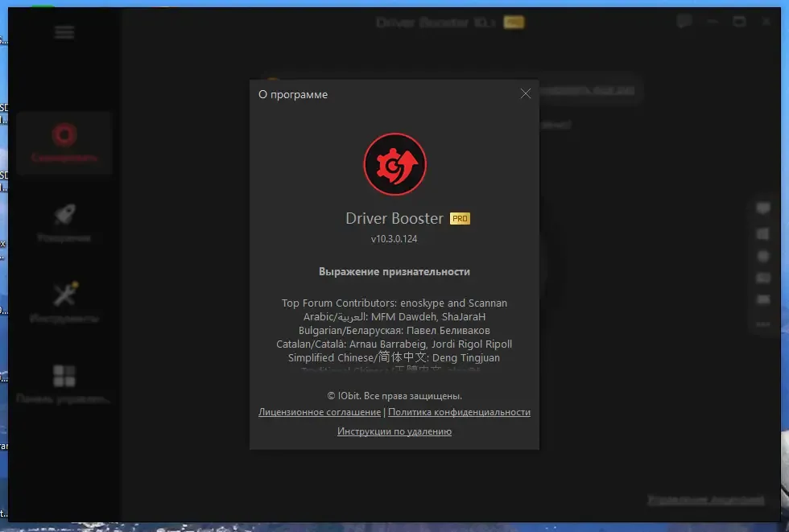Image resolution: width=789 pixels, height=532 pixels.
Task: Click the three-dots more icon on right panel
Action: [x=763, y=324]
